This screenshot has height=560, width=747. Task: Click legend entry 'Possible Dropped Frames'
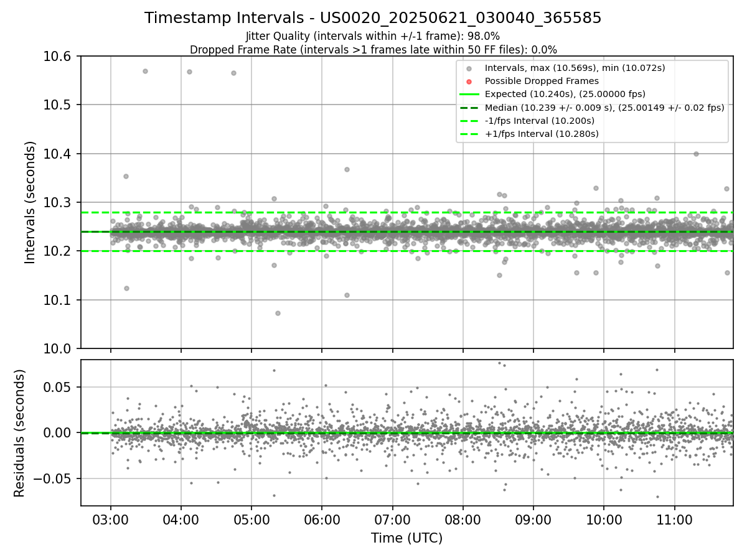click(542, 81)
